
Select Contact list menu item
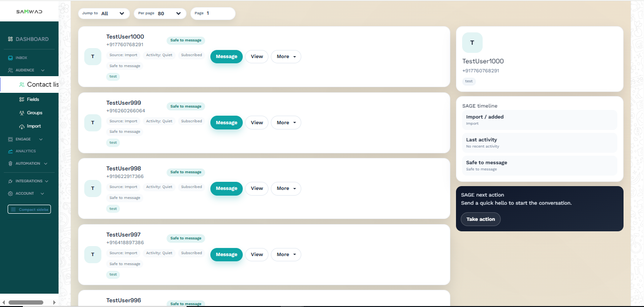(42, 85)
